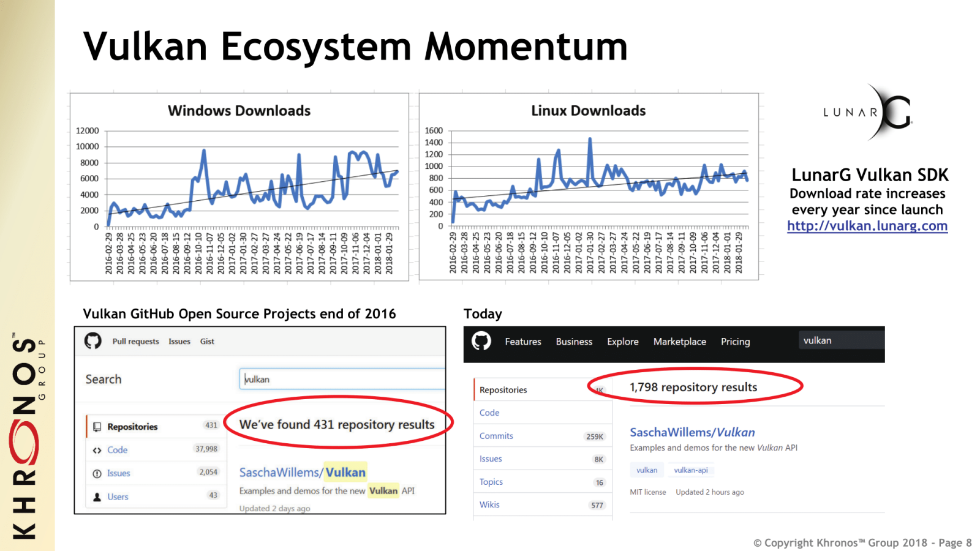The height and width of the screenshot is (551, 980).
Task: Click the copyright Khronos Group 2018 footer
Action: click(x=862, y=542)
